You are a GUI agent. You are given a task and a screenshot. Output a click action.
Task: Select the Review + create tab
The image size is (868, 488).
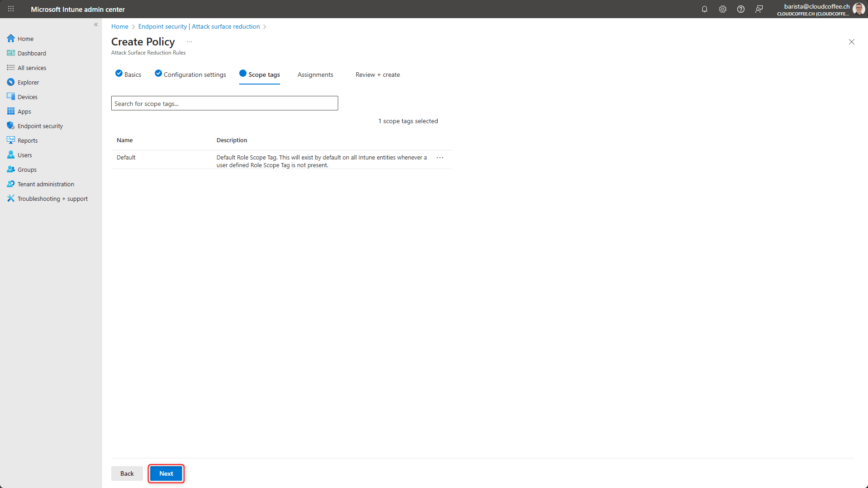[x=377, y=75]
